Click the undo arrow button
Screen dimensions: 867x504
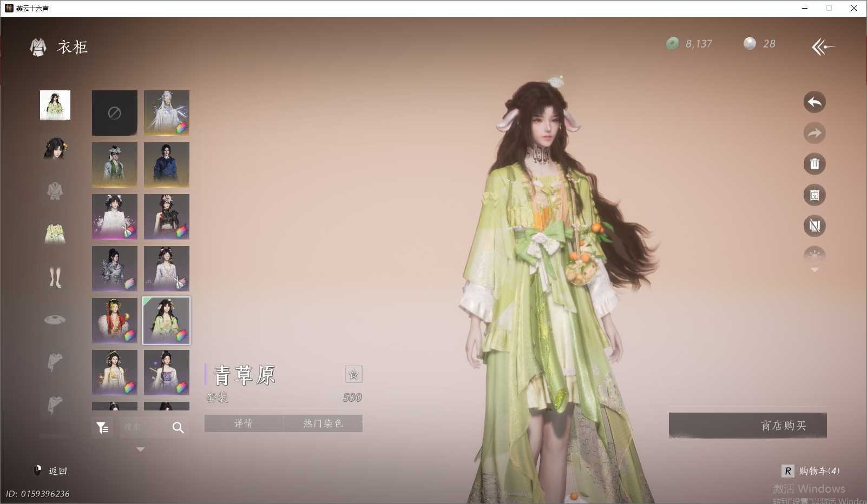click(x=815, y=102)
